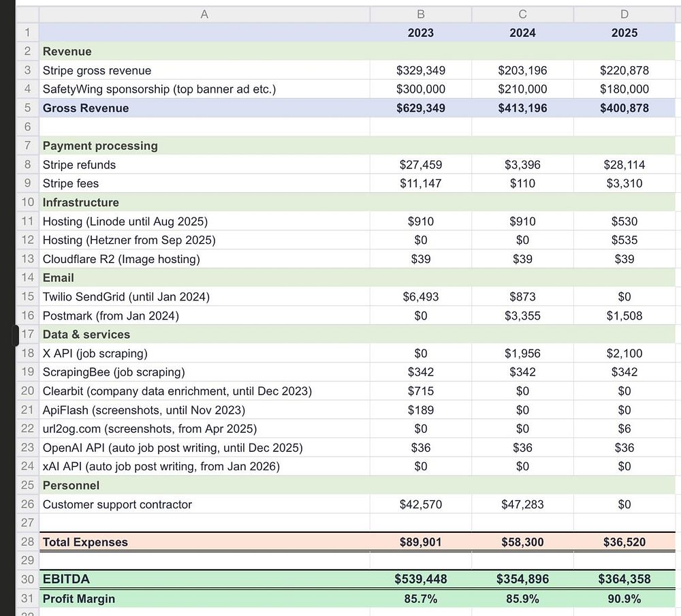Select 2024 SafetyWing sponsorship value $210,000
This screenshot has width=681, height=616.
point(522,89)
